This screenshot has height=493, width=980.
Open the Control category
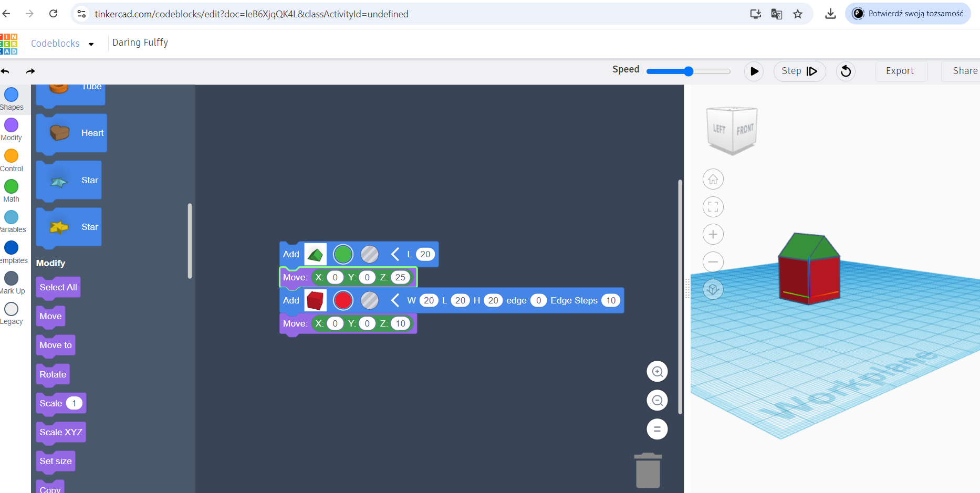coord(12,161)
